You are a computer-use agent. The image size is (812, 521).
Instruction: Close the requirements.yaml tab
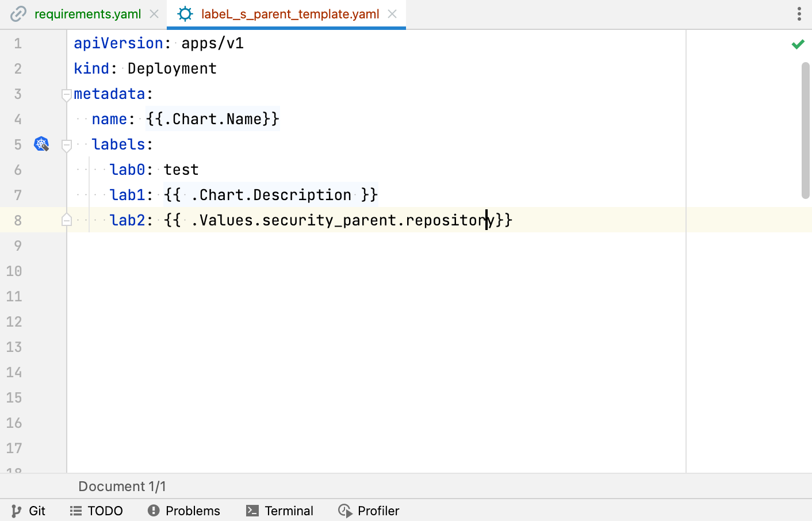pyautogui.click(x=154, y=14)
